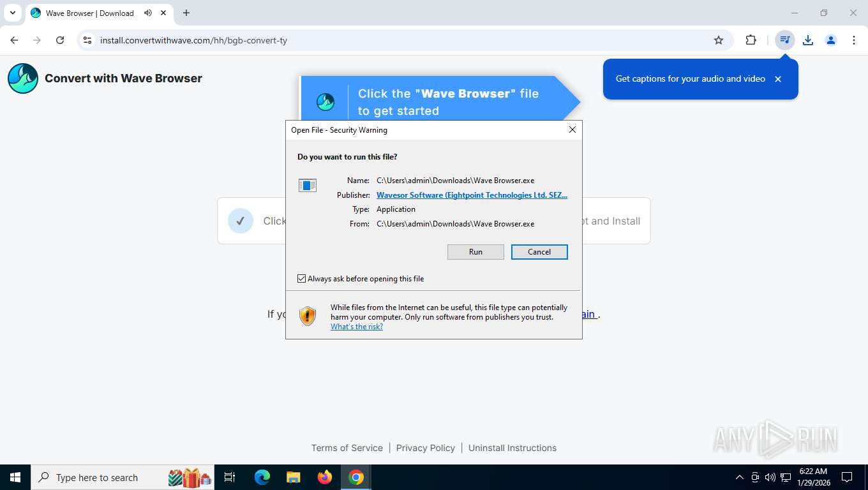Image resolution: width=868 pixels, height=490 pixels.
Task: View site information icon in address bar
Action: (88, 40)
